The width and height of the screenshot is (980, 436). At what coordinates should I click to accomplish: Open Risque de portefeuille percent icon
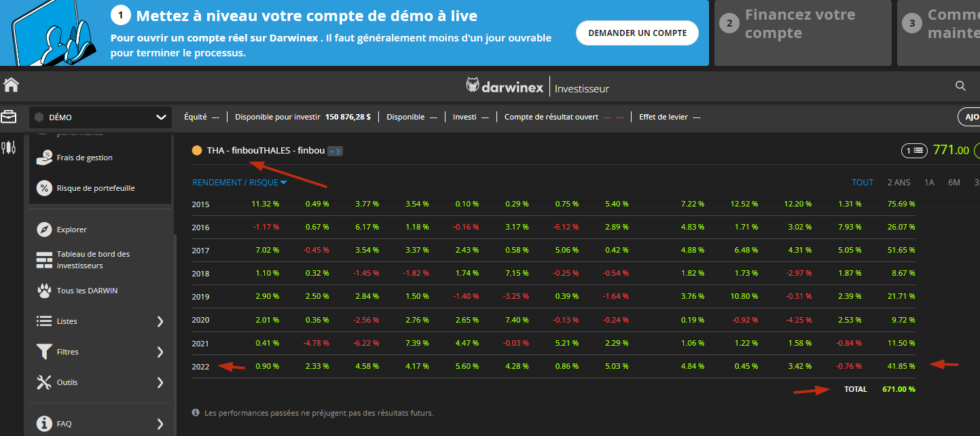pos(44,188)
